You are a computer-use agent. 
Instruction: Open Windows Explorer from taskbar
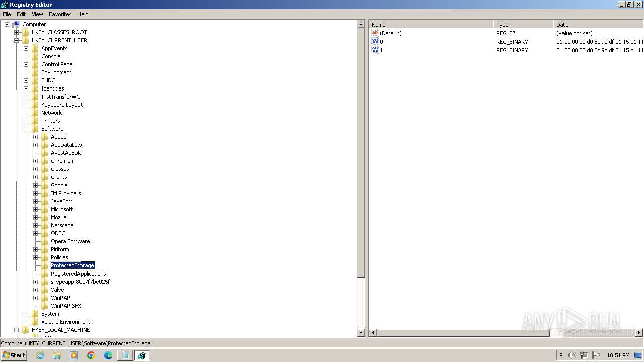(x=57, y=355)
